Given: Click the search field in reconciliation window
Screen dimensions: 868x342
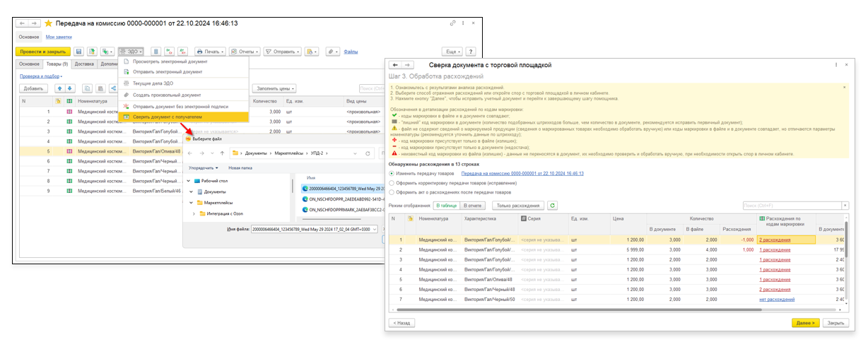Looking at the screenshot, I should [791, 206].
